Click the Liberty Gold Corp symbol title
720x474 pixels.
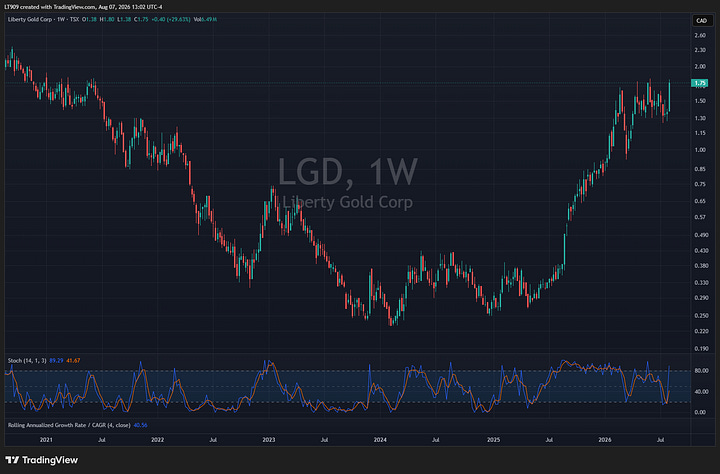31,19
